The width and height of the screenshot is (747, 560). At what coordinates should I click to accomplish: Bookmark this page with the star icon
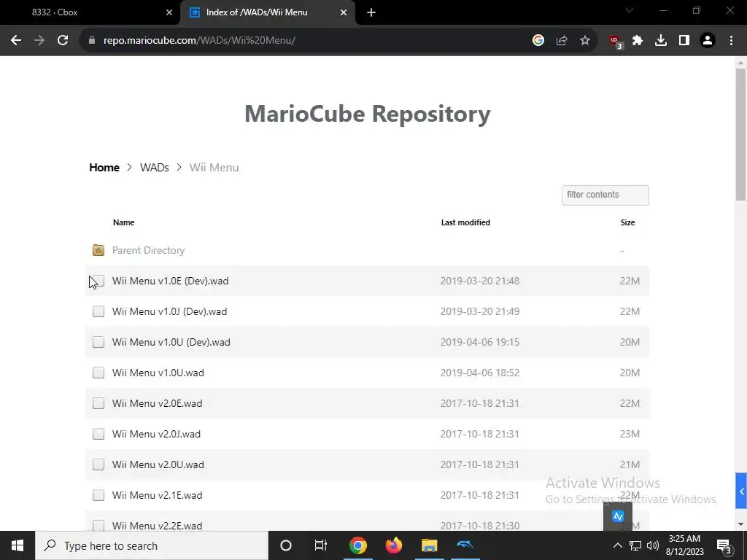585,41
